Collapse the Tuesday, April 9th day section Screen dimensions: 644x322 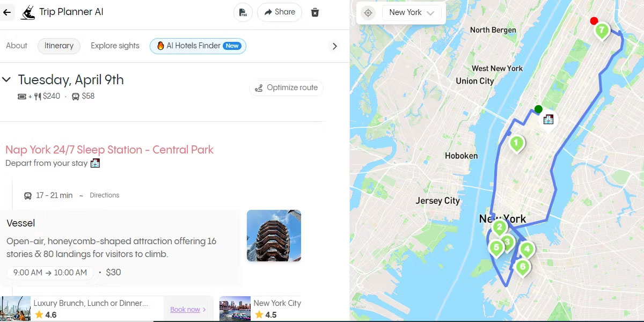click(x=6, y=80)
